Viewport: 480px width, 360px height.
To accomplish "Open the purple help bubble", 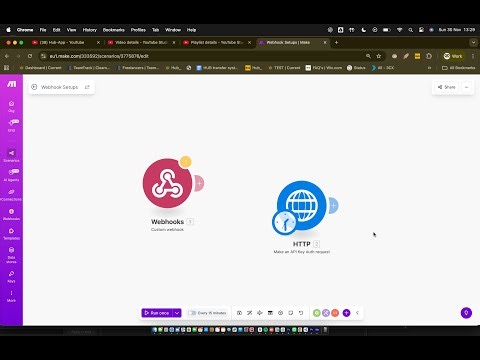I will click(x=466, y=313).
